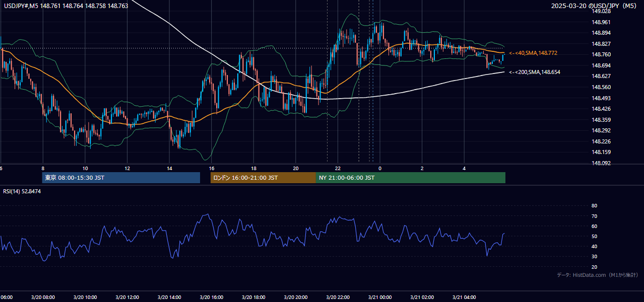Click price axis value 148.292

(601, 130)
